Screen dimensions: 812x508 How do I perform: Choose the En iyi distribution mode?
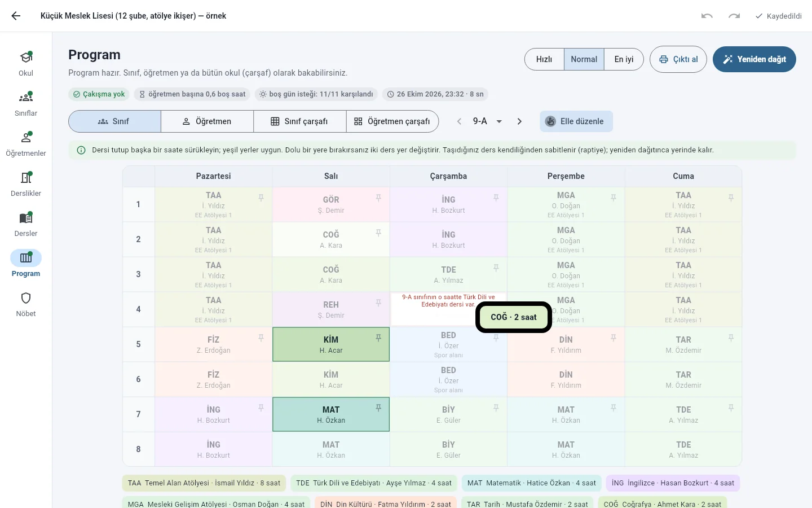coord(624,59)
